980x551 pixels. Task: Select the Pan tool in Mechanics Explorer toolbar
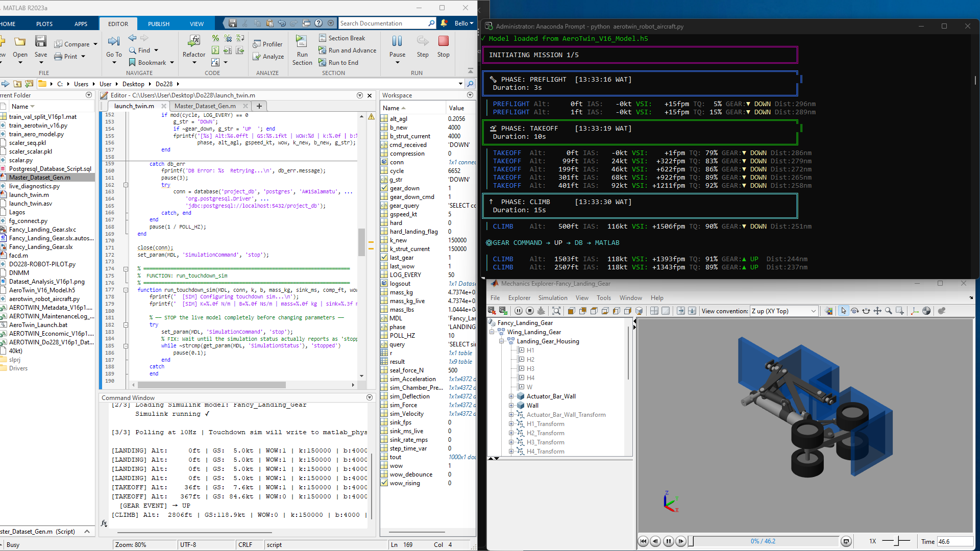877,311
